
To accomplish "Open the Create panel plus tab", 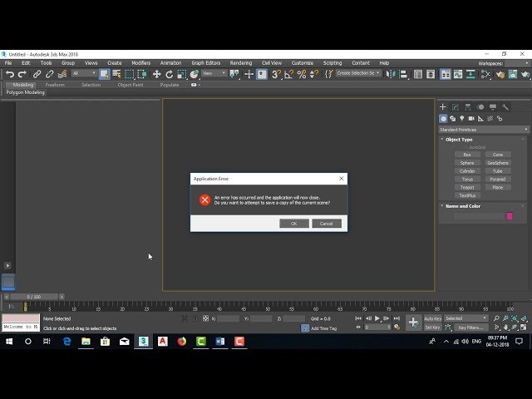I will (443, 107).
